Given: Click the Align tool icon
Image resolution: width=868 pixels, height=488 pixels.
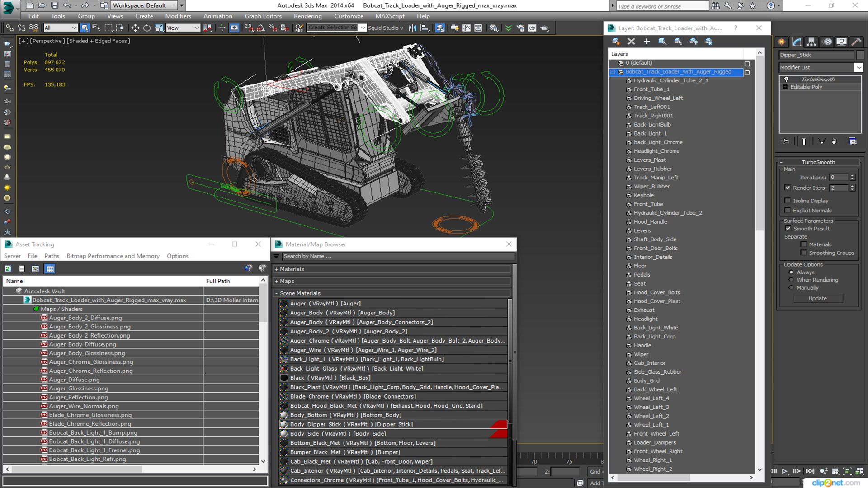Looking at the screenshot, I should tap(425, 28).
